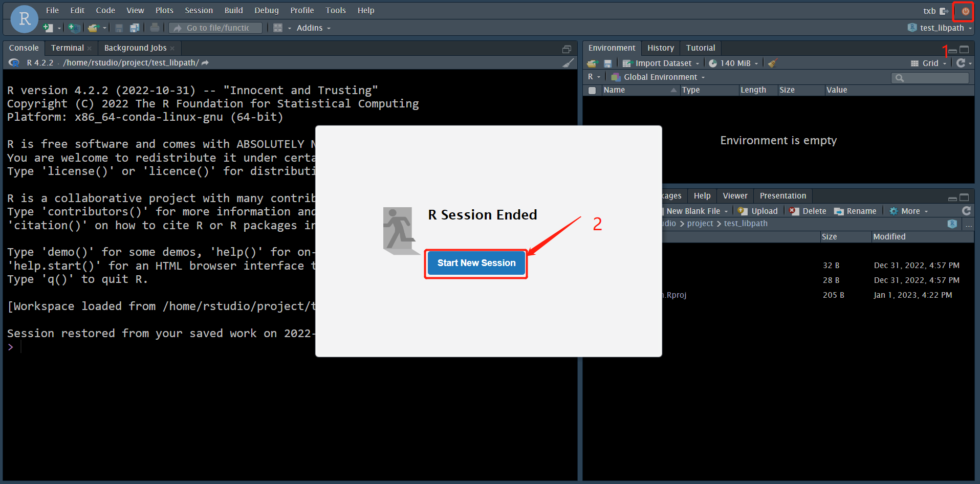
Task: Switch to the History tab
Action: point(660,48)
